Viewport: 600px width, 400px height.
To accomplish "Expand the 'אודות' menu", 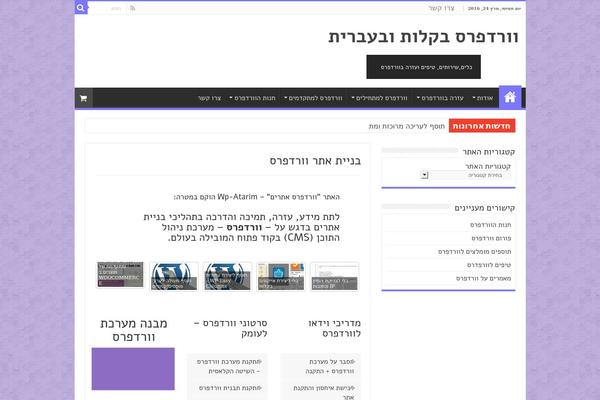I will pos(483,98).
